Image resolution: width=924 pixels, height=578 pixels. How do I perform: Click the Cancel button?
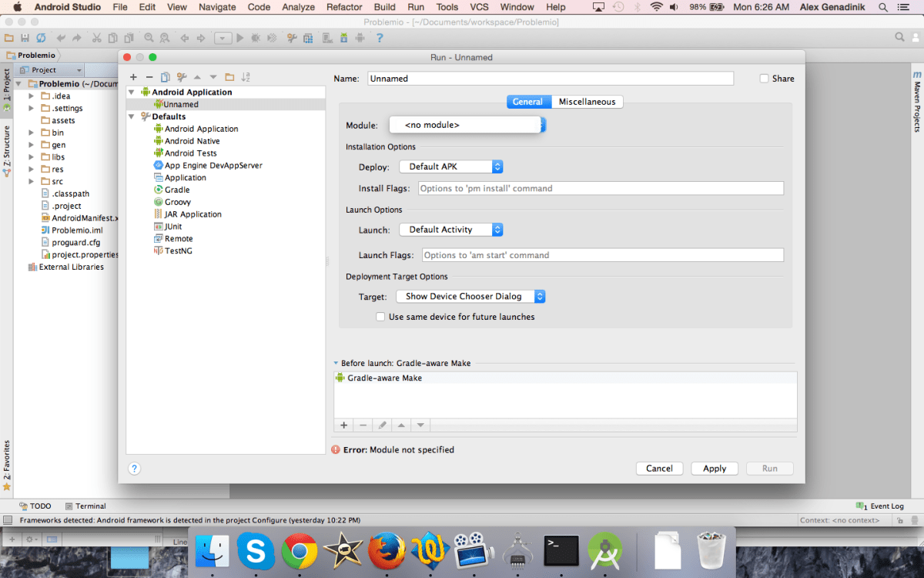[x=659, y=469]
